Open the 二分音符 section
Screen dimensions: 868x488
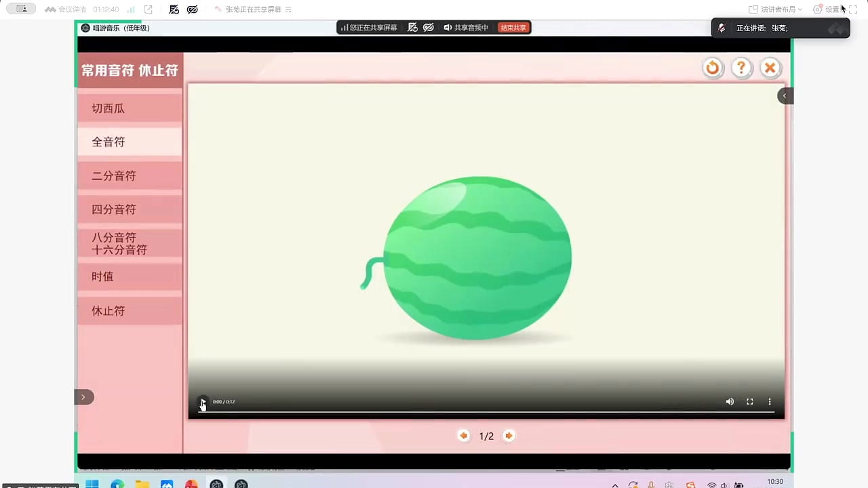point(130,176)
